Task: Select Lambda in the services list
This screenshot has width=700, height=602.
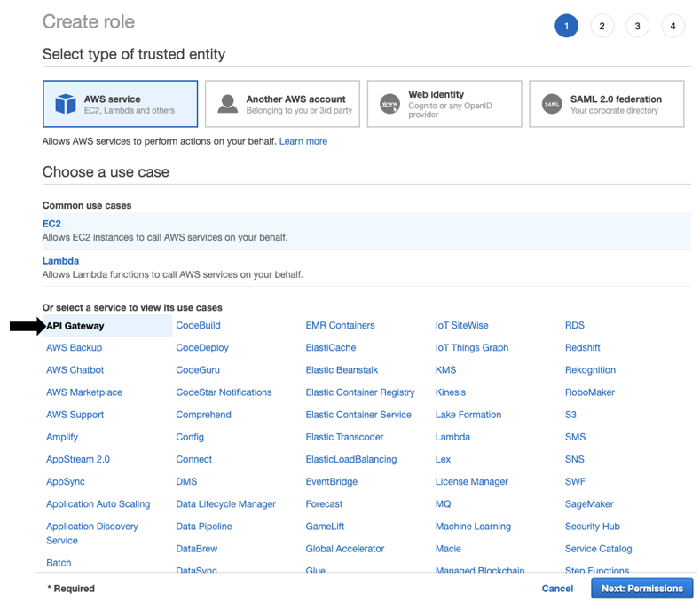Action: pos(452,437)
